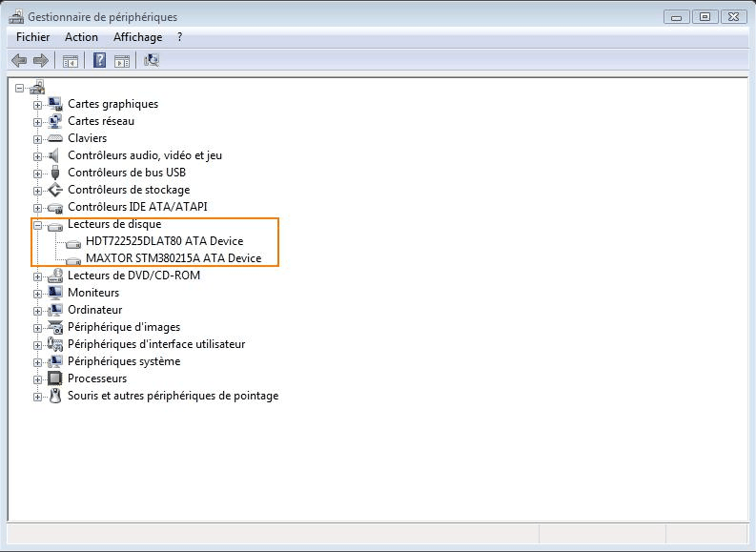The image size is (756, 552).
Task: Open the Affichage menu
Action: click(x=138, y=37)
